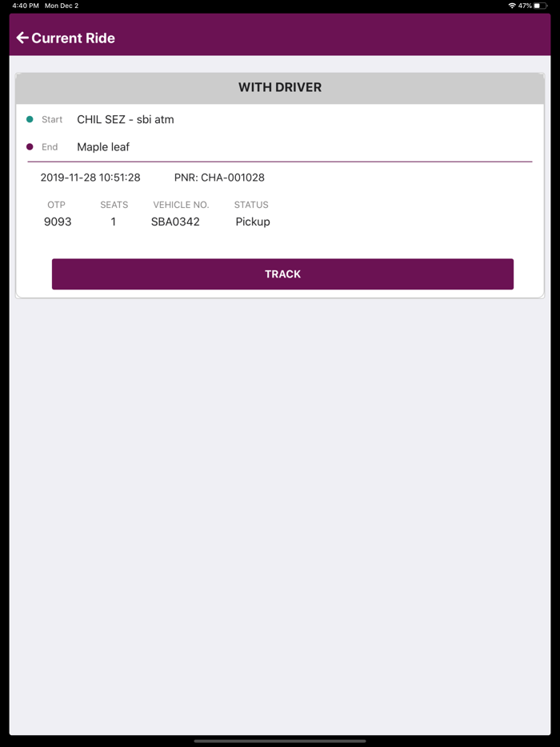Click vehicle number SBA0342
The height and width of the screenshot is (747, 560).
(175, 222)
